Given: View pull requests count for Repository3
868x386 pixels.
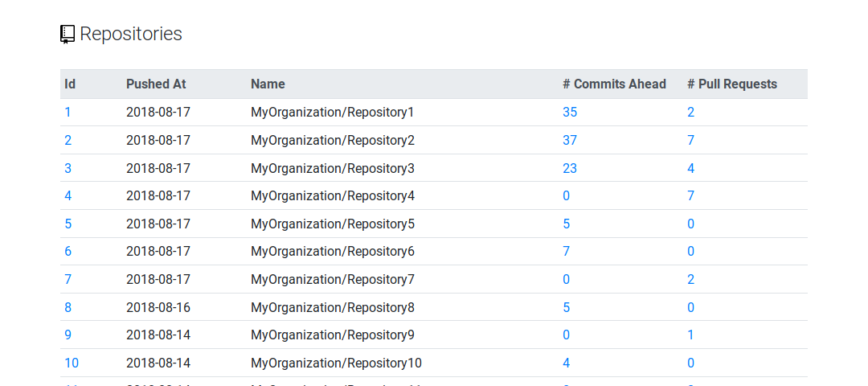Looking at the screenshot, I should coord(691,168).
